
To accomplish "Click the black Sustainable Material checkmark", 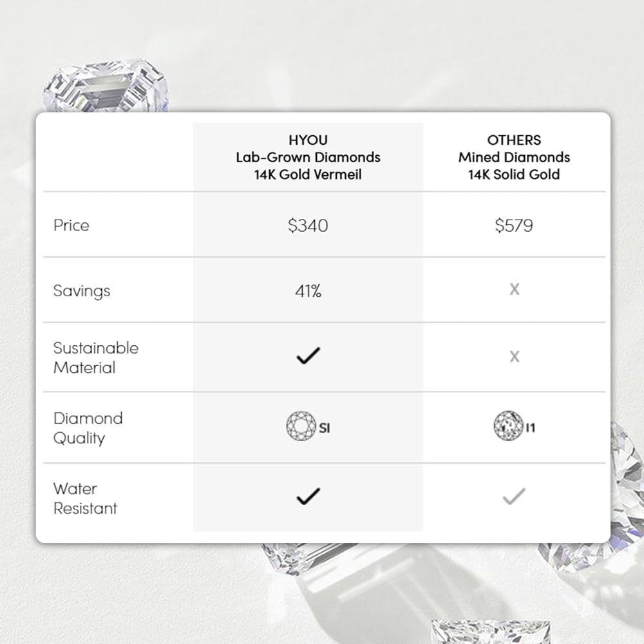I will [x=308, y=355].
